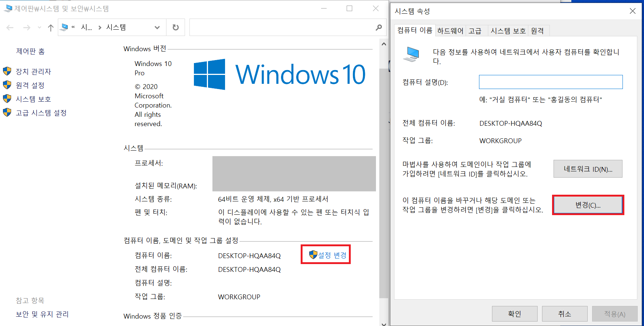Switch to 하드웨어 tab

coord(450,31)
